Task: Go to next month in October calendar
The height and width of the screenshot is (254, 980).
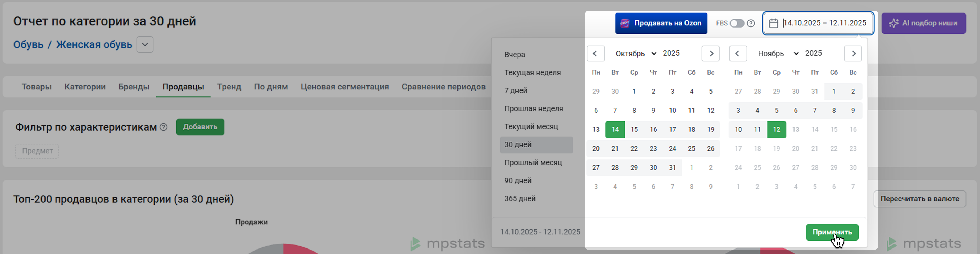Action: 710,54
